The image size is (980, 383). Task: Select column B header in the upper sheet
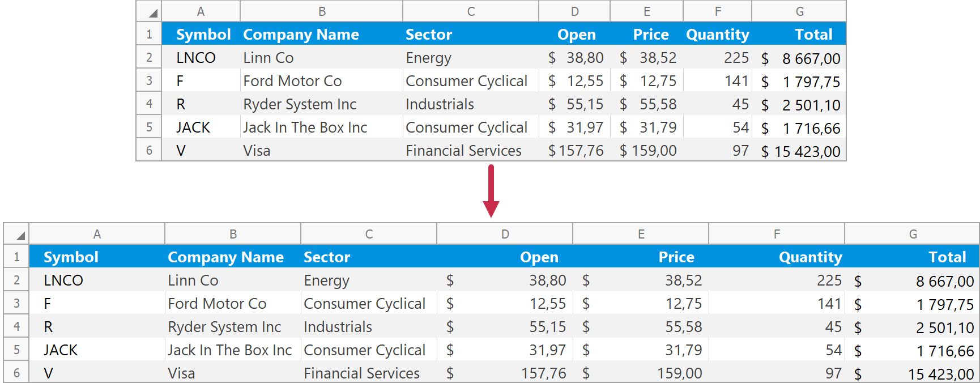[x=322, y=11]
